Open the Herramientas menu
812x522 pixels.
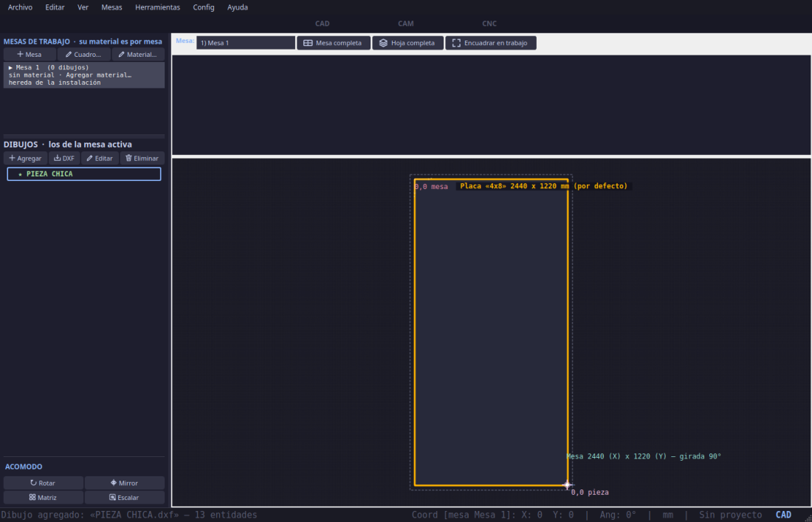coord(157,7)
